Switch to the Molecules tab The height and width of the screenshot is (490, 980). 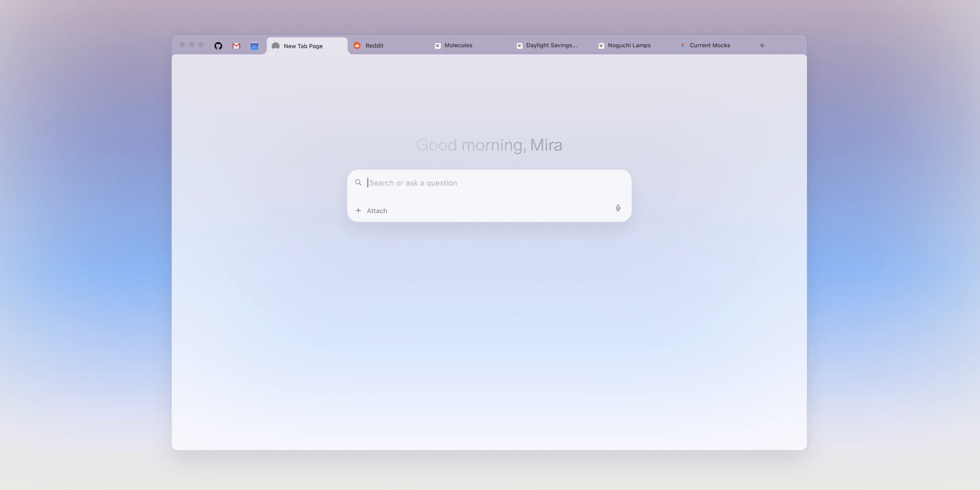[470, 45]
